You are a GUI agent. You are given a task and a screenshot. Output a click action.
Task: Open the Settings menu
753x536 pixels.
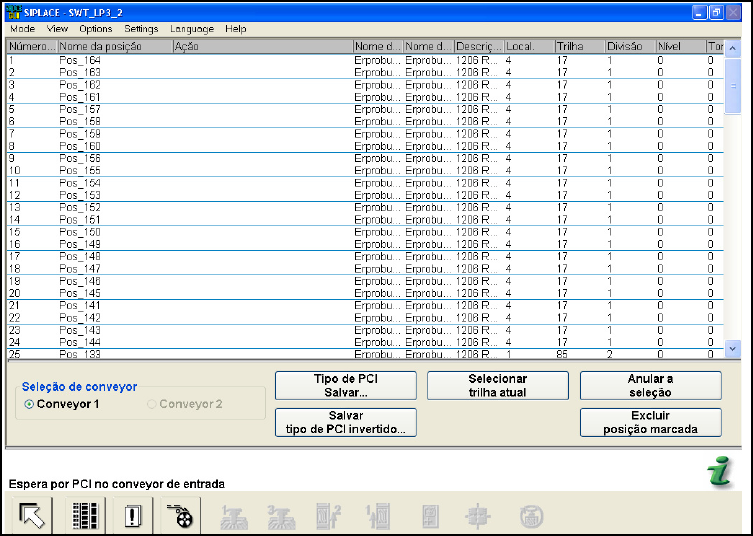tap(141, 29)
